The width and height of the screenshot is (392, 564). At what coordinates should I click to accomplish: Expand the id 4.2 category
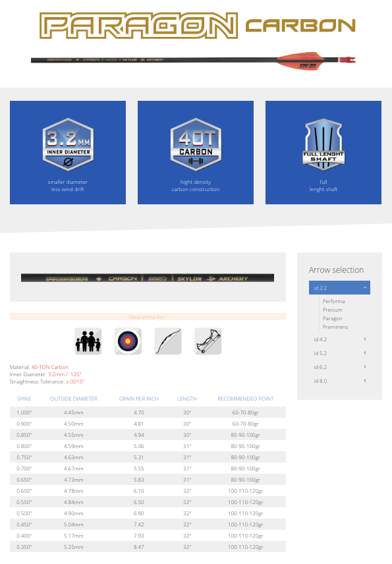tap(339, 339)
